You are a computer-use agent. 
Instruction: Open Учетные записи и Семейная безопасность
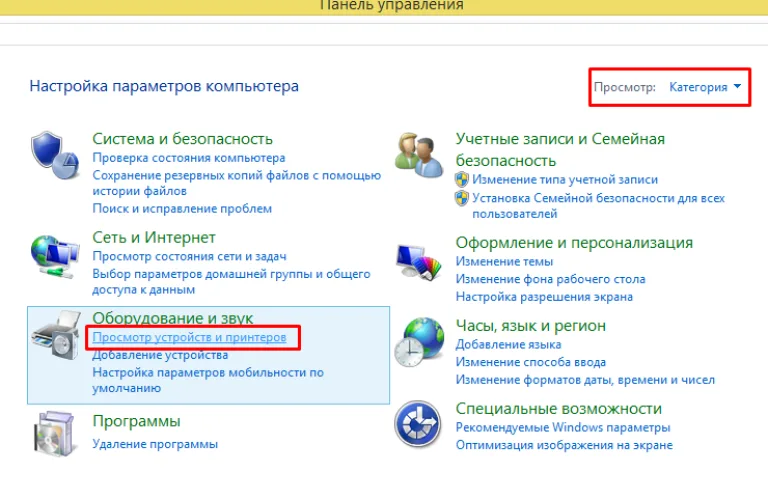[560, 149]
